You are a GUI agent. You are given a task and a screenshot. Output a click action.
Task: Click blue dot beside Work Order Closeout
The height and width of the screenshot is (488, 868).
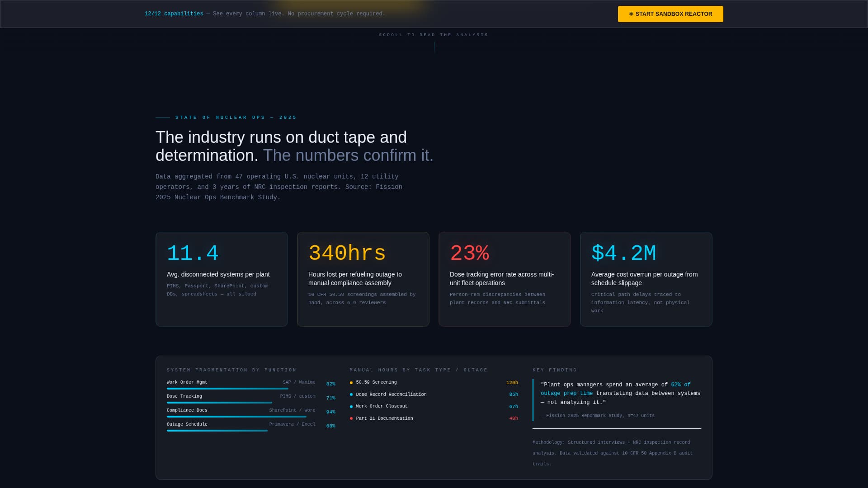pos(351,407)
